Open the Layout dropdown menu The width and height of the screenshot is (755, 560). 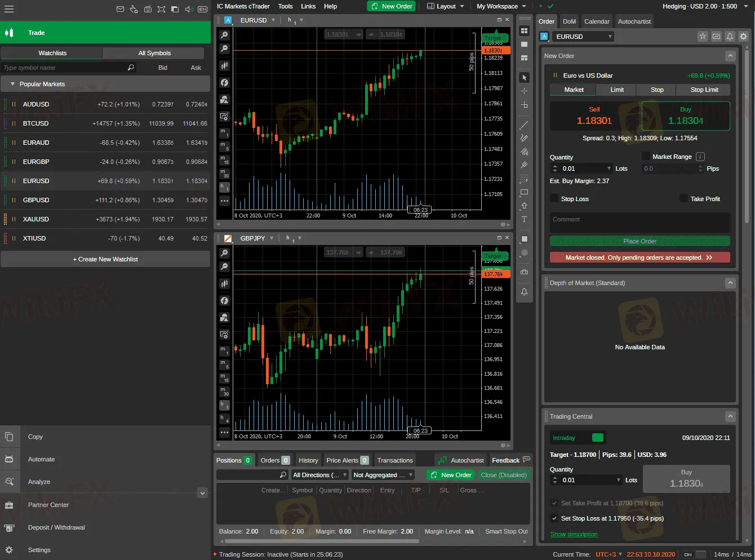446,6
